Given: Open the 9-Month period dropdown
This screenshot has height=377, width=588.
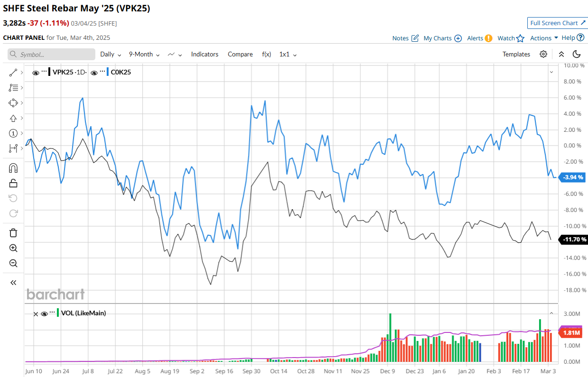Looking at the screenshot, I should click(144, 55).
